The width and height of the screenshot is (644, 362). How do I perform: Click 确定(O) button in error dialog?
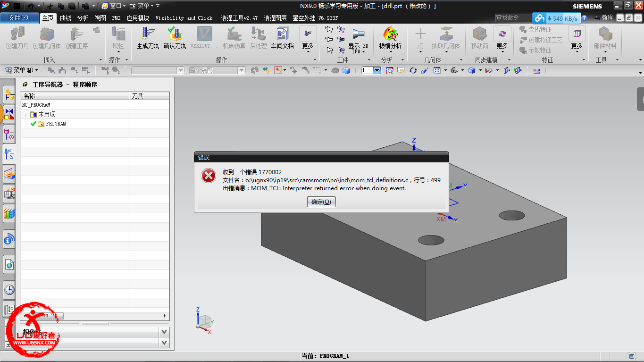(321, 202)
